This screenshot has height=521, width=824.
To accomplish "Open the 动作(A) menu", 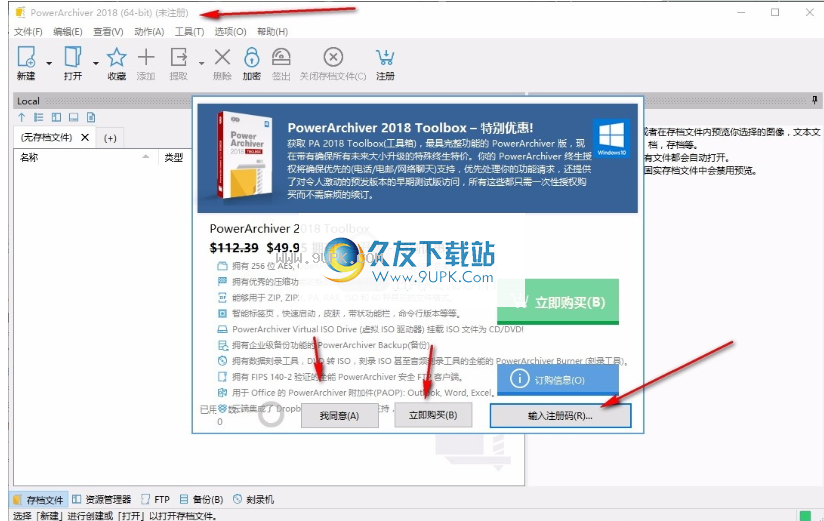I will pos(149,32).
